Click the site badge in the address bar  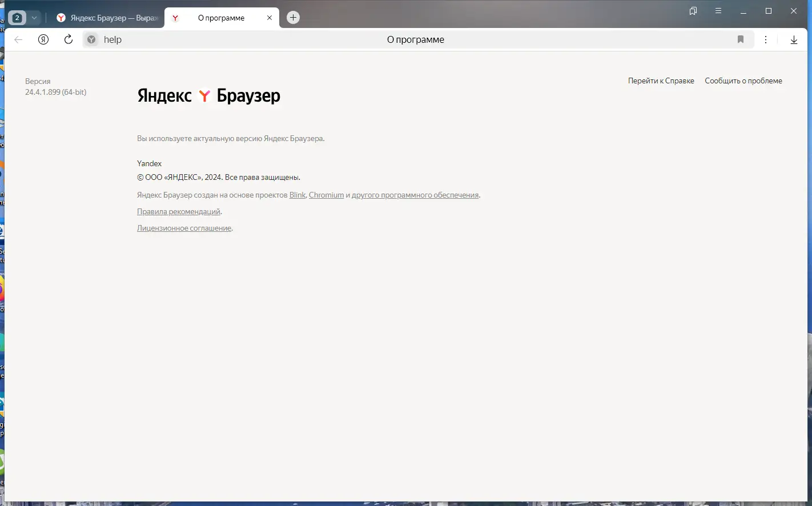tap(91, 39)
